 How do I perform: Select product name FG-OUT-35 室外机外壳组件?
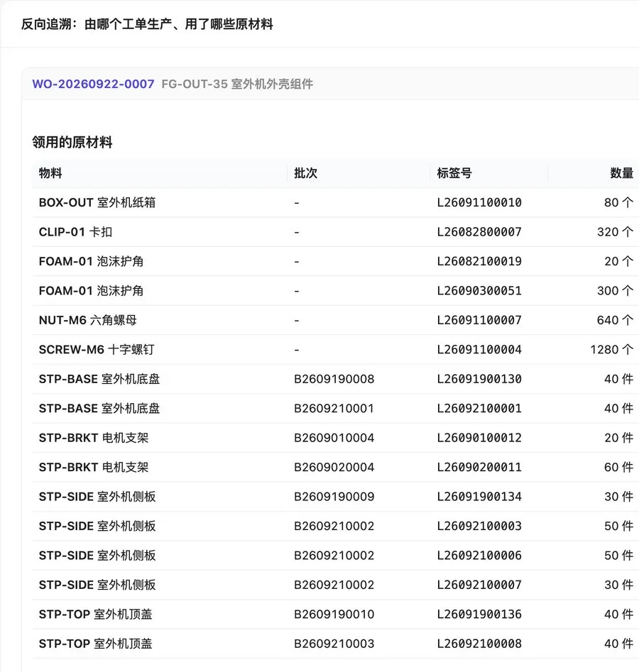click(x=237, y=84)
